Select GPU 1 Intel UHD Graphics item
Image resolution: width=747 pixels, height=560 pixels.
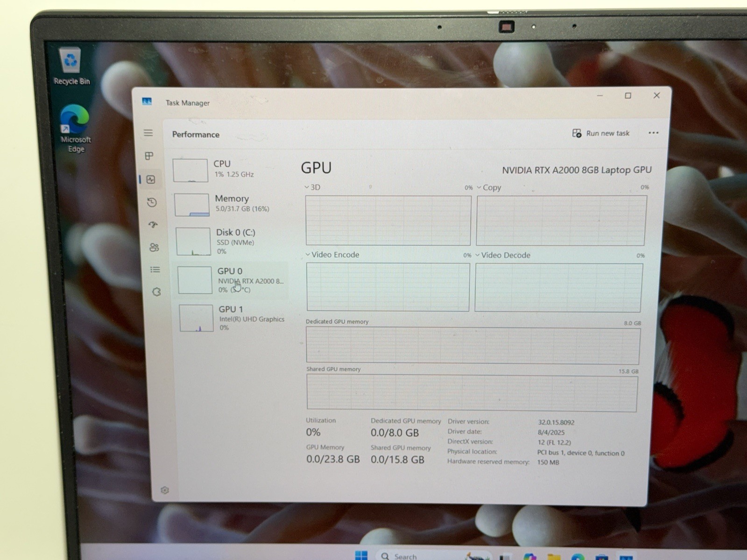pos(233,318)
